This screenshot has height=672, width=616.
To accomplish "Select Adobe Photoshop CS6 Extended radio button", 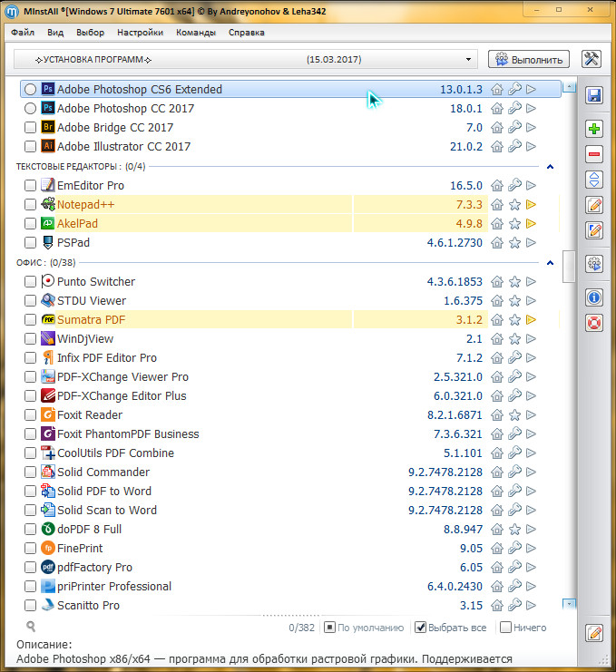I will click(x=30, y=89).
